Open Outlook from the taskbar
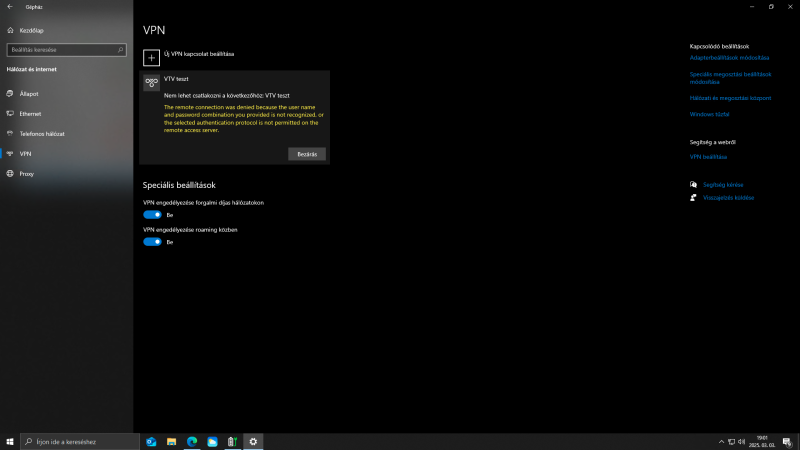 click(151, 442)
